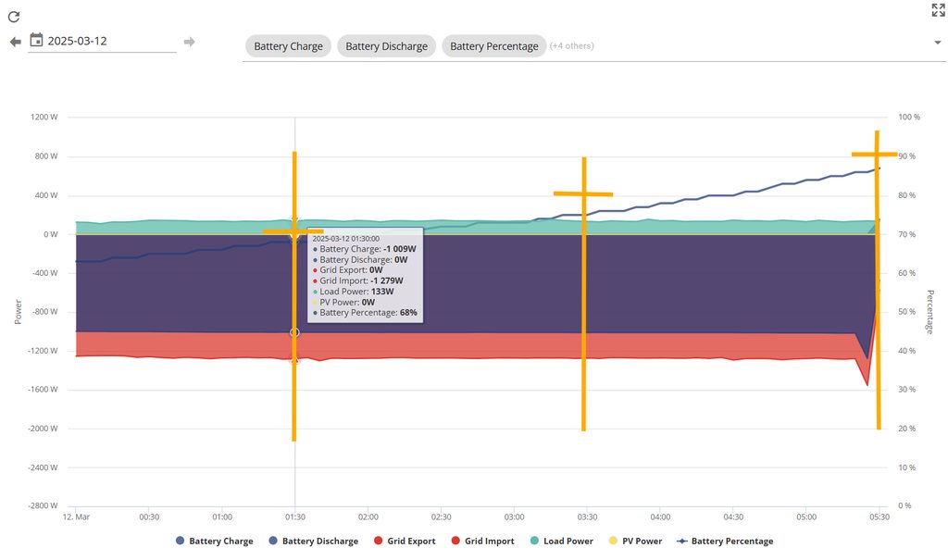Select the Battery Charge chip
The width and height of the screenshot is (948, 560).
288,46
